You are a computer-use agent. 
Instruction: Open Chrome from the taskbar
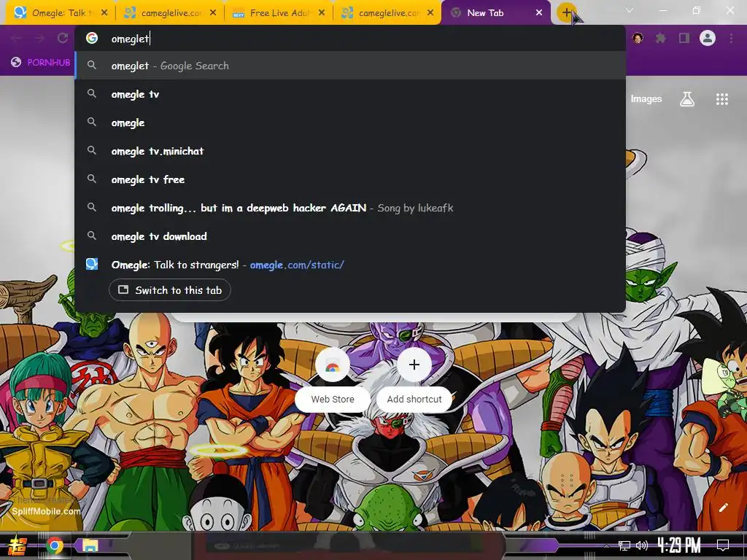[x=54, y=545]
